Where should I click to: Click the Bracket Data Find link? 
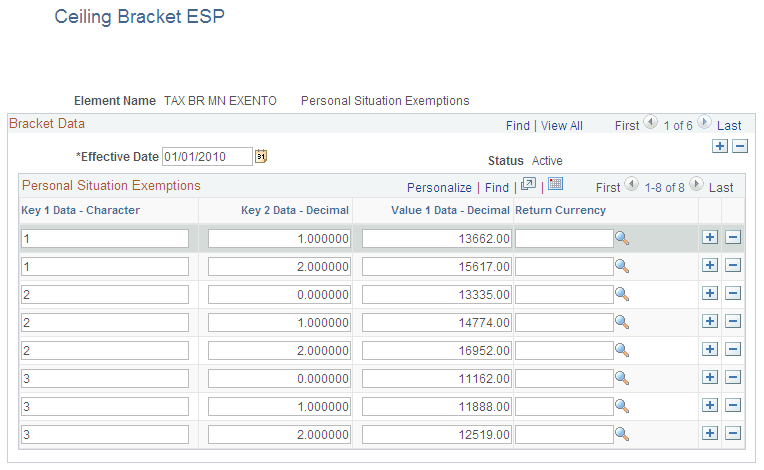(x=517, y=126)
